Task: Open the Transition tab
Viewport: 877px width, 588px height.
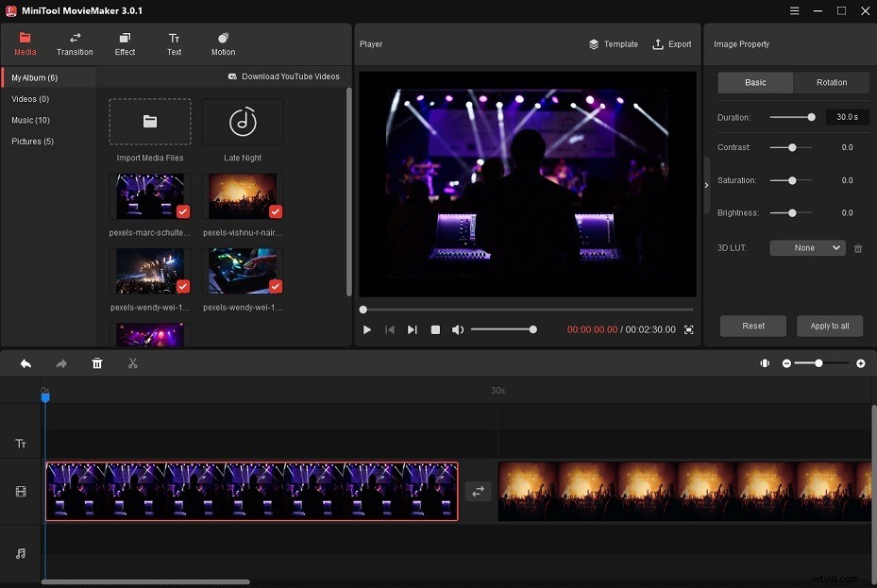Action: tap(75, 43)
